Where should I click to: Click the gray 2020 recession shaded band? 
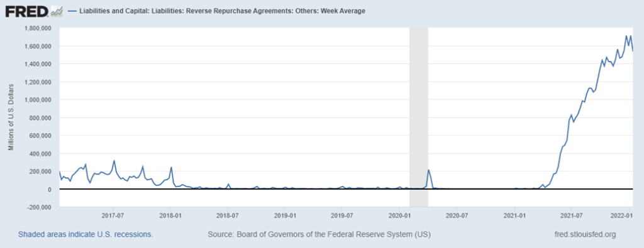pyautogui.click(x=419, y=117)
